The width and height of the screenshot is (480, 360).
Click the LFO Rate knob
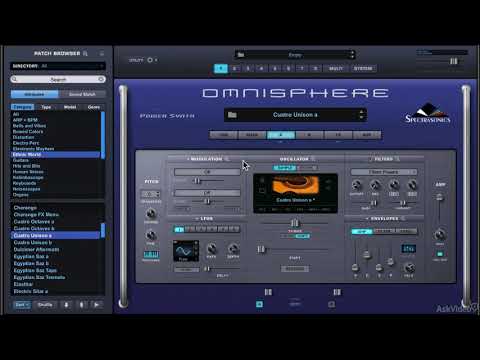211,248
